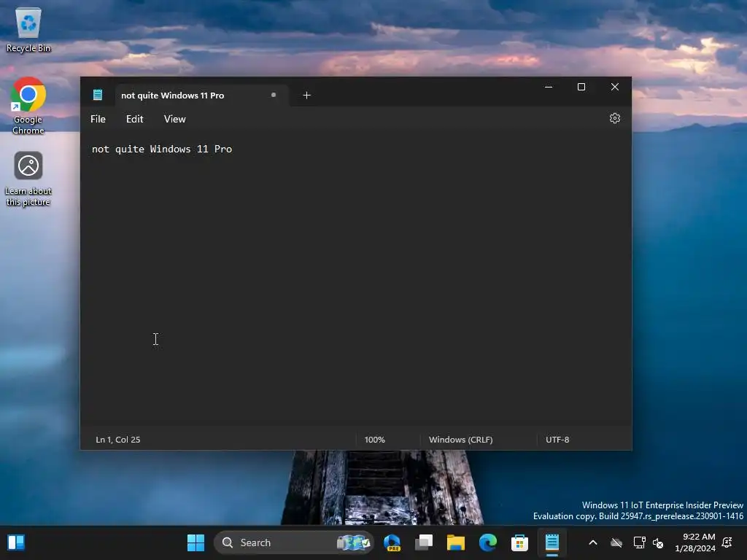
Task: Maximize the Notepad window
Action: (581, 87)
